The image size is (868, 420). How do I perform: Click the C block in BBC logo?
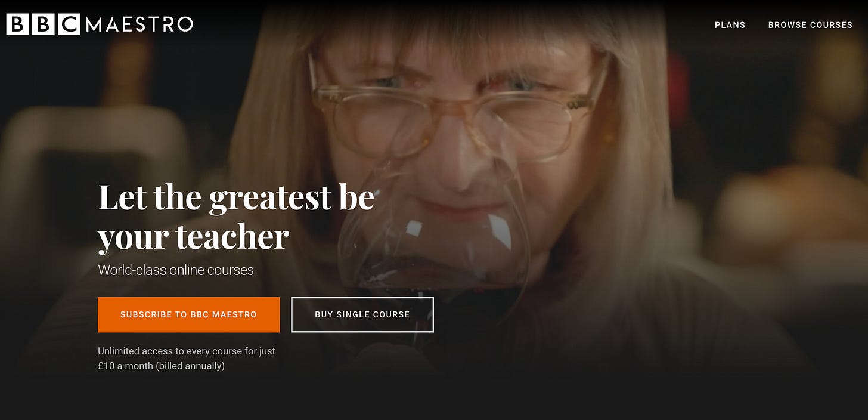click(x=69, y=24)
